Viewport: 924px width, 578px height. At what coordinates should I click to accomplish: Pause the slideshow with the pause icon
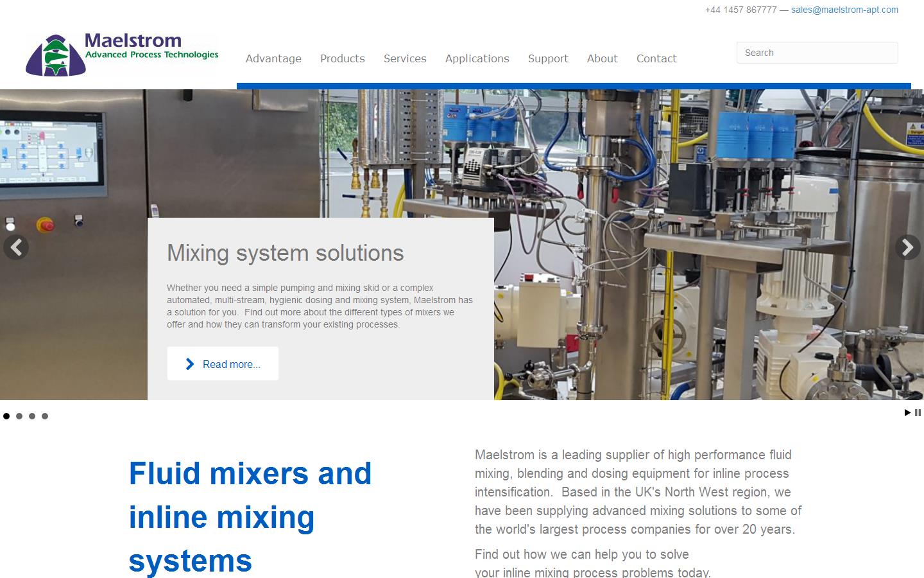(918, 413)
